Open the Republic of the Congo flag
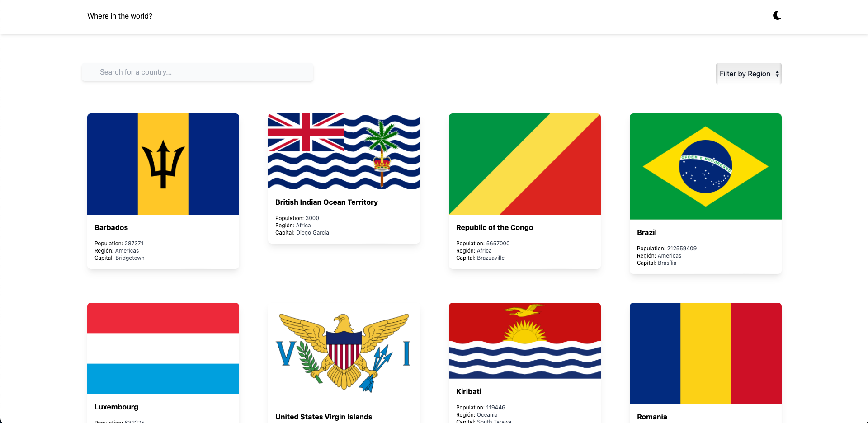 525,164
